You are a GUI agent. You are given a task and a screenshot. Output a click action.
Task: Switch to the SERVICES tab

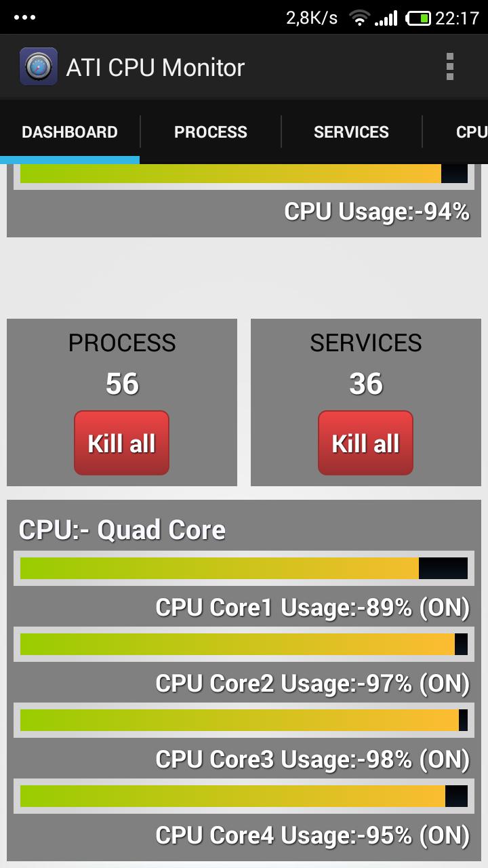pos(351,132)
